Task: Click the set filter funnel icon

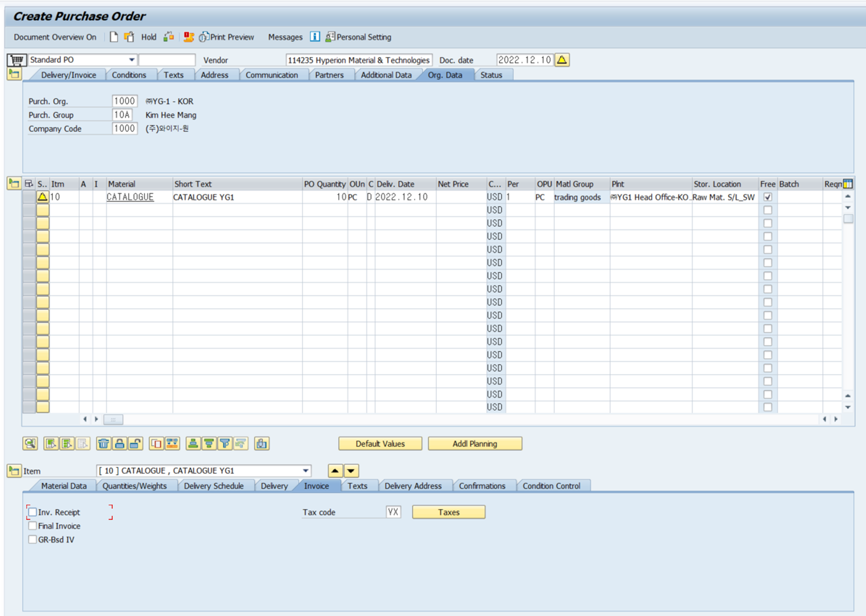Action: [225, 444]
